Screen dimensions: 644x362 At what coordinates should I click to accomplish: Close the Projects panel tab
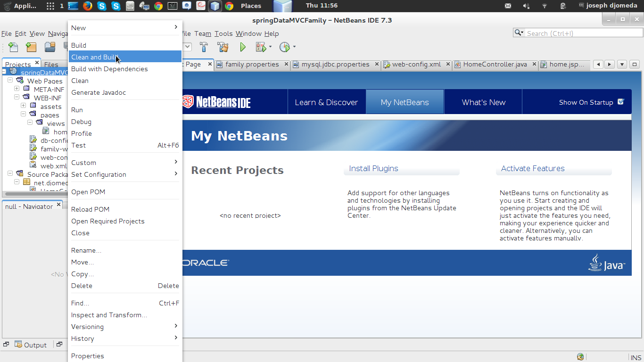[36, 64]
